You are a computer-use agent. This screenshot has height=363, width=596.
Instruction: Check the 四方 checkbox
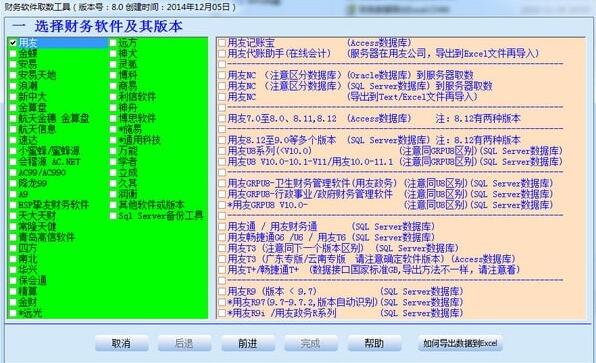[13, 248]
